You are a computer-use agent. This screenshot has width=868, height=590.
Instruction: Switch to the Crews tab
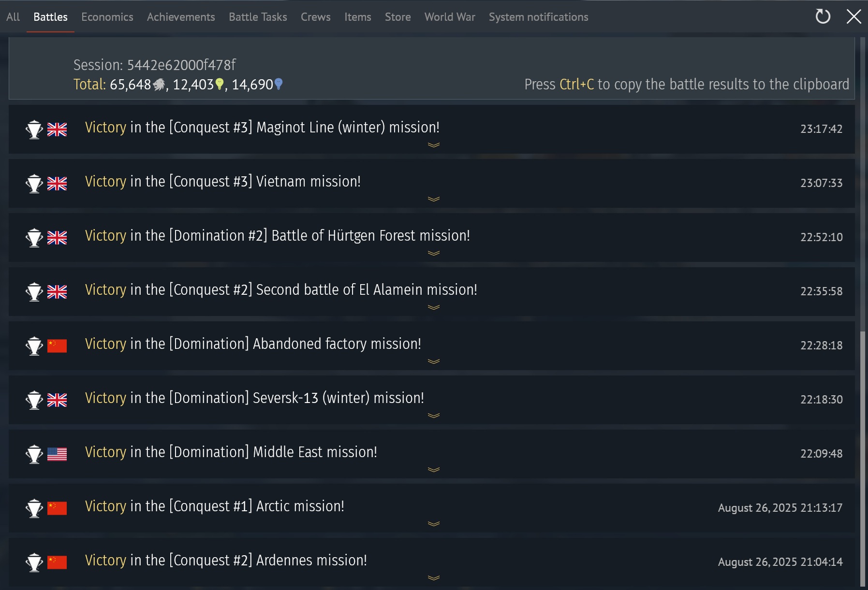click(316, 17)
